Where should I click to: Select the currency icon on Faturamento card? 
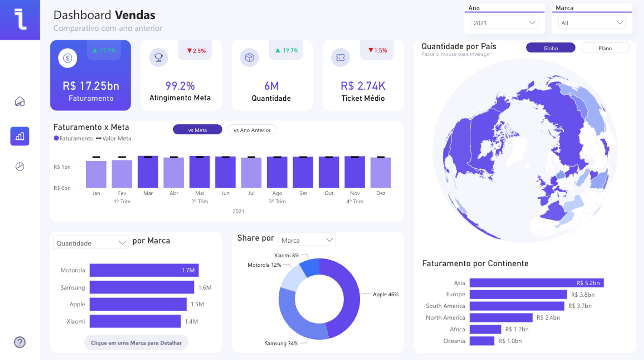click(x=67, y=58)
